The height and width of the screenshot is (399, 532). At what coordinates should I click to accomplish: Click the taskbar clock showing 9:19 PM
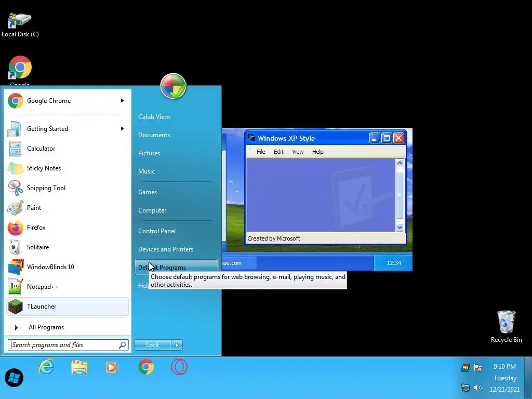point(504,367)
